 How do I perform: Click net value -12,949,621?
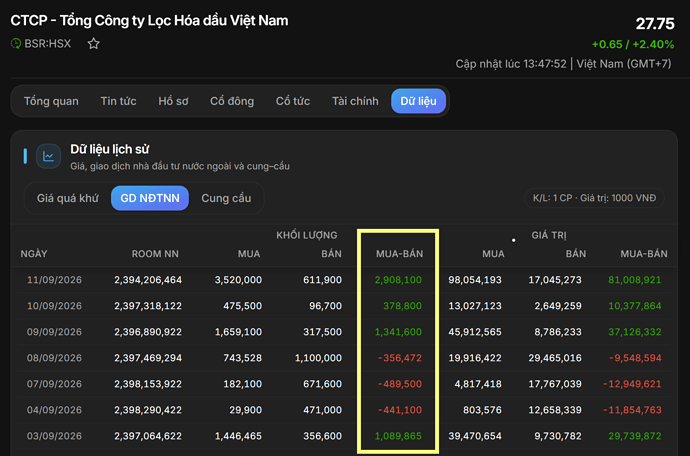point(632,384)
